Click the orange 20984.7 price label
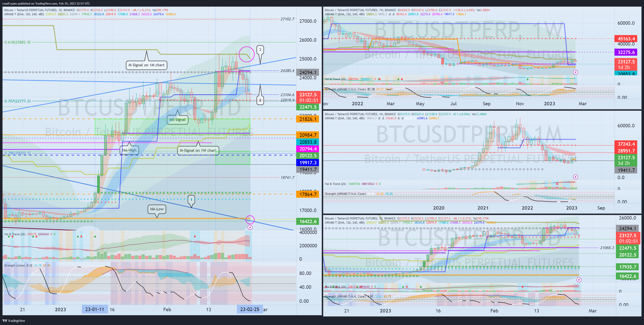The width and height of the screenshot is (644, 325). pos(308,135)
